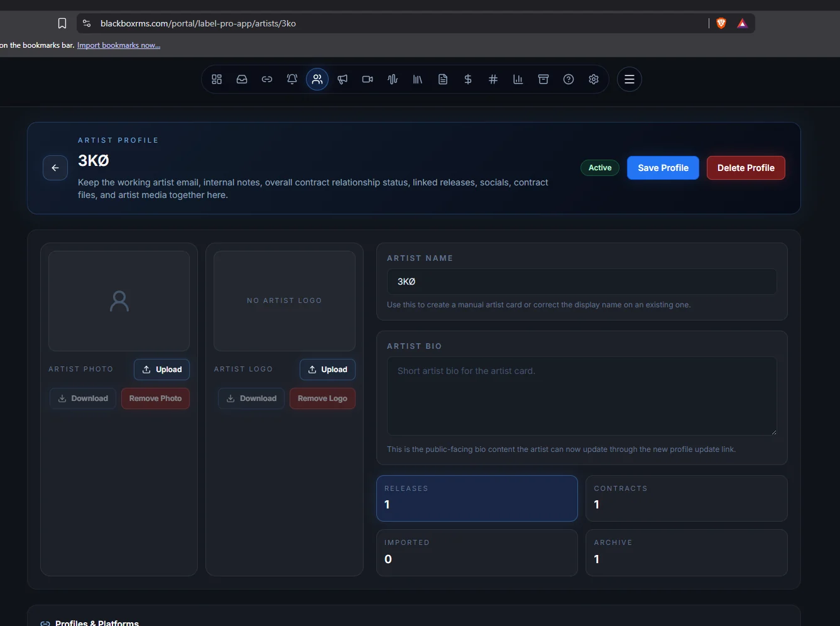Click the Save Profile button
The width and height of the screenshot is (840, 626).
click(x=663, y=168)
